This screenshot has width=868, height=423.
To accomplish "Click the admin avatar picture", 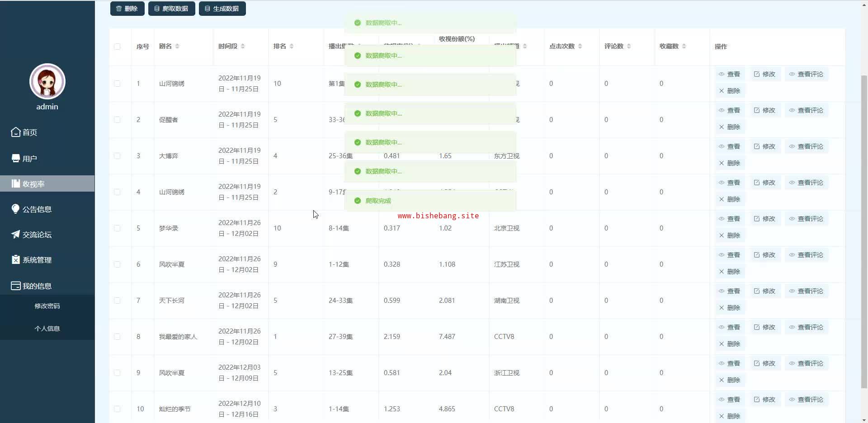I will point(47,81).
